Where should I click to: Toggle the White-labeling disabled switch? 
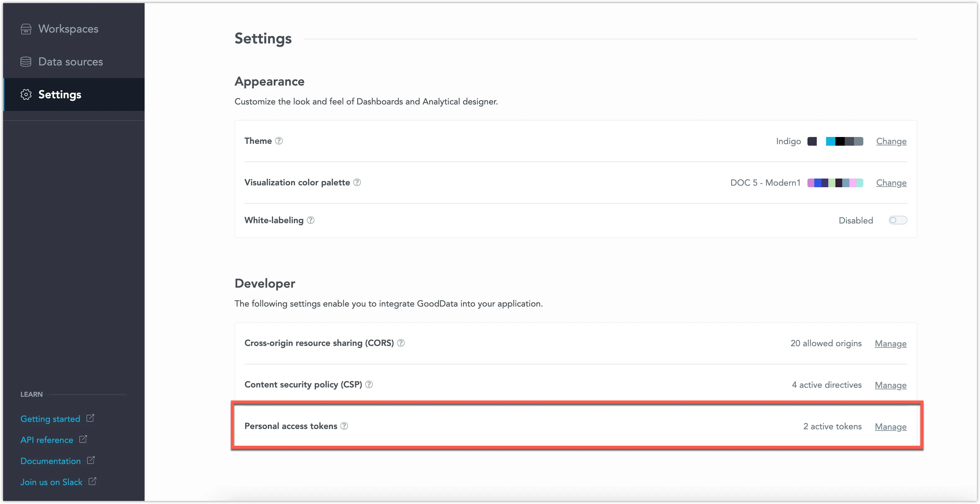point(898,220)
